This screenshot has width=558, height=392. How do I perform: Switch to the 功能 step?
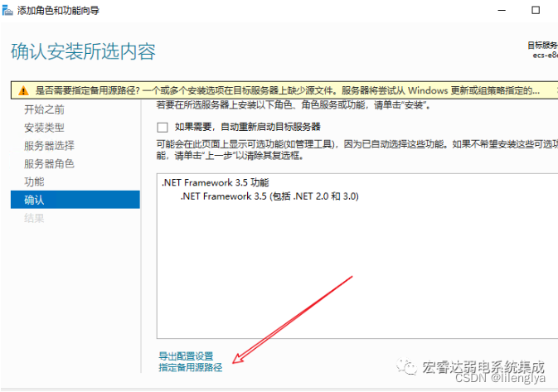pyautogui.click(x=34, y=182)
